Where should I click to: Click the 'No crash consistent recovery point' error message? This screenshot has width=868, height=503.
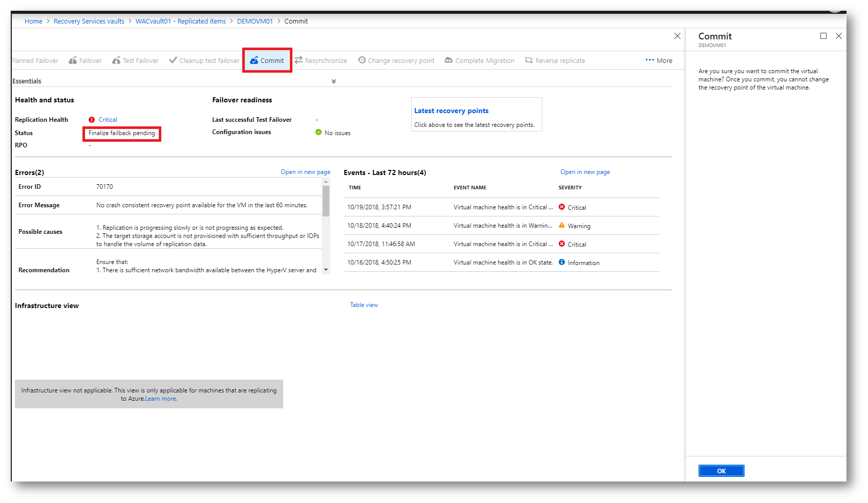point(202,205)
